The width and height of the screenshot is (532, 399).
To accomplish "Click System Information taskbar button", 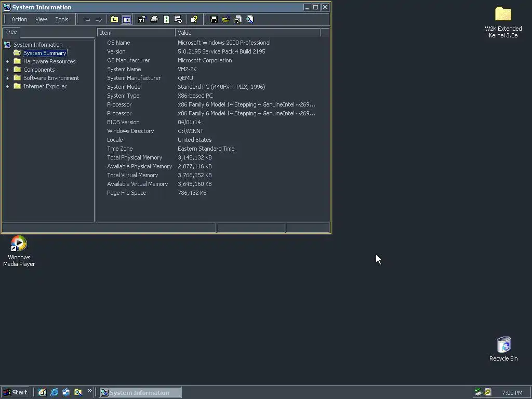I will (x=140, y=393).
